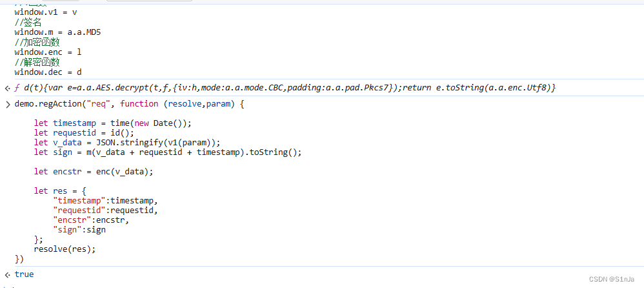
Task: Click the returned value "true"
Action: coord(25,274)
